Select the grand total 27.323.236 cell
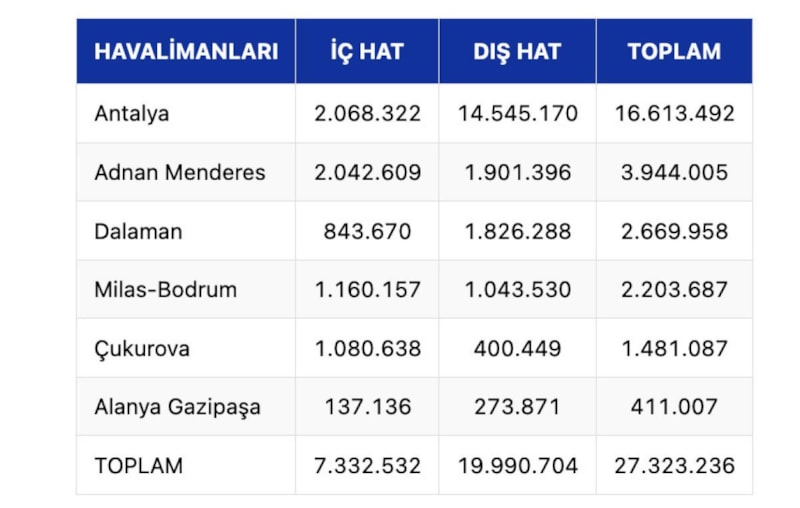This screenshot has width=800, height=508. 674,466
